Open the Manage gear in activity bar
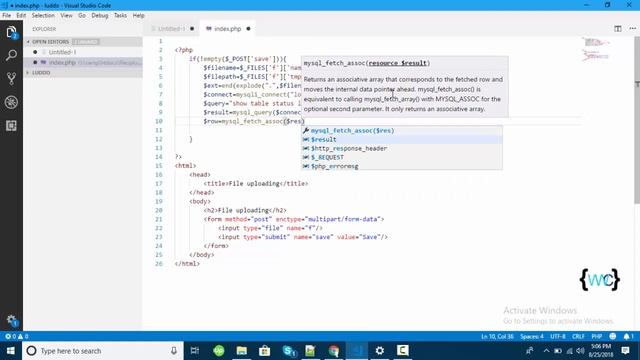The width and height of the screenshot is (640, 360). 11,320
